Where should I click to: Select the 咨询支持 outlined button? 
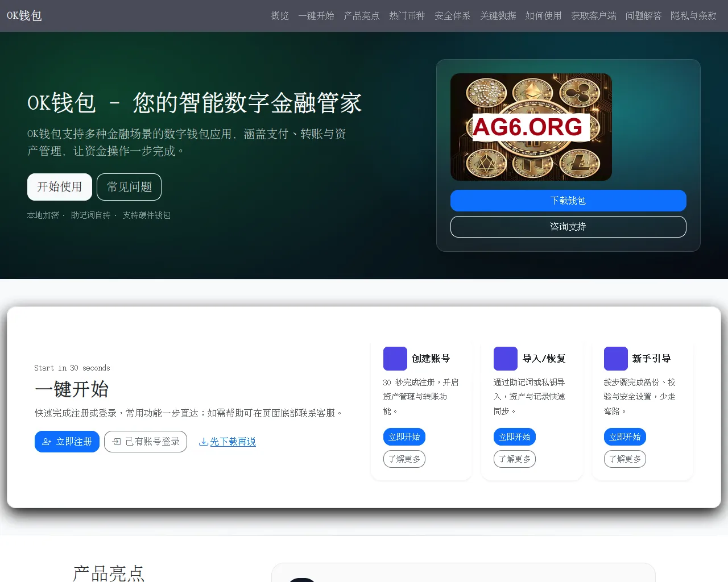click(568, 227)
